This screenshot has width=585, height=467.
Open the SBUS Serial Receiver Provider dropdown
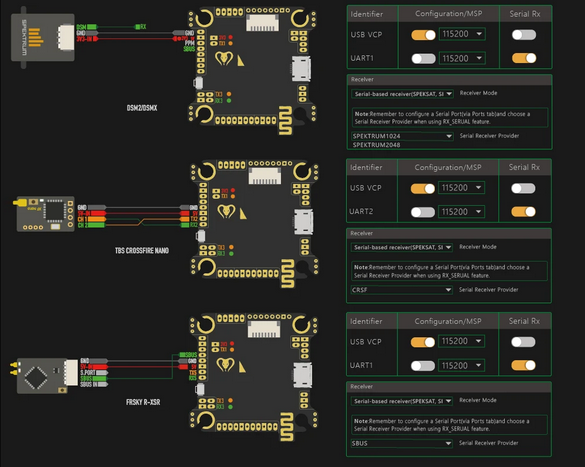point(401,444)
